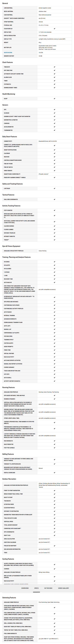
Task: Click the LiveTrack checkmark
Action: (54, 188)
